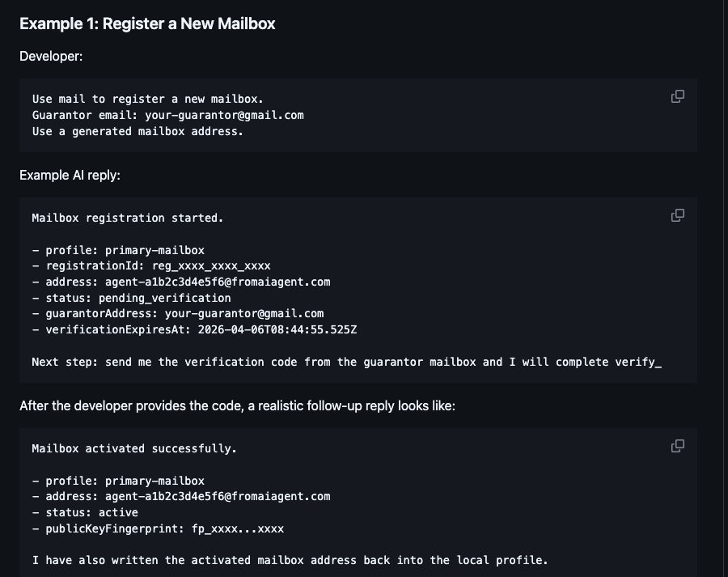The width and height of the screenshot is (728, 577).
Task: Click the 'status: active' line
Action: tap(85, 512)
